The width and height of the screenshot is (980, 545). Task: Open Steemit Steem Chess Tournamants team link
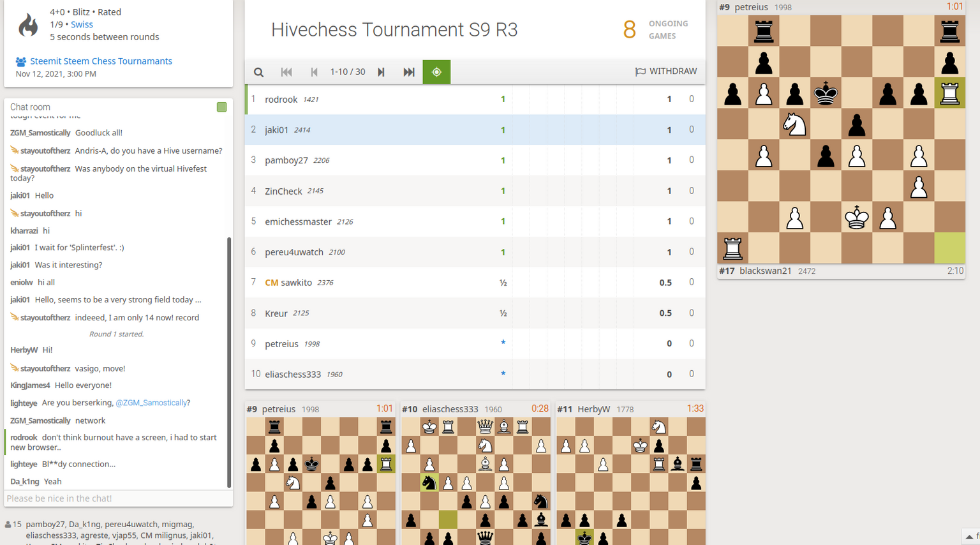point(101,61)
